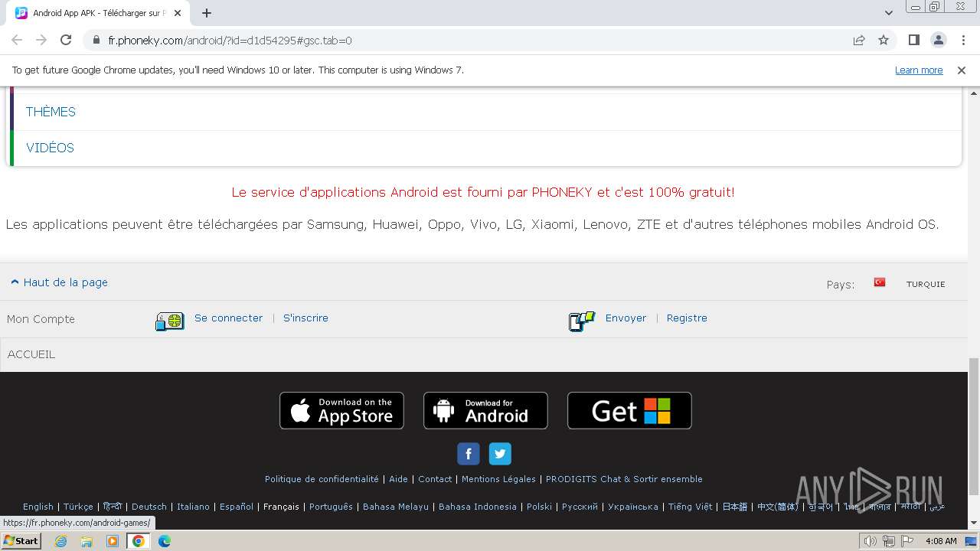Expand the tab search chevron

point(888,13)
